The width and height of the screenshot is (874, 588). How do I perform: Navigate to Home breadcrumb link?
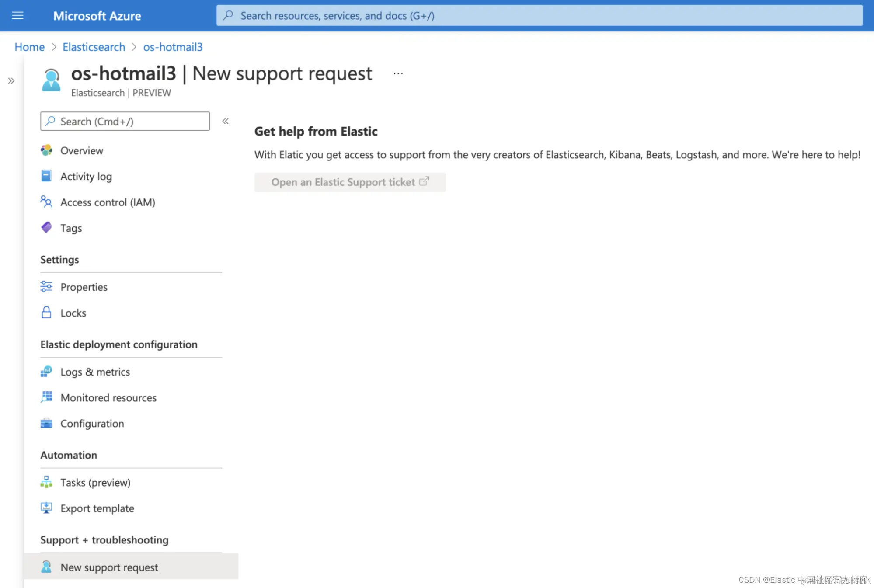click(29, 47)
